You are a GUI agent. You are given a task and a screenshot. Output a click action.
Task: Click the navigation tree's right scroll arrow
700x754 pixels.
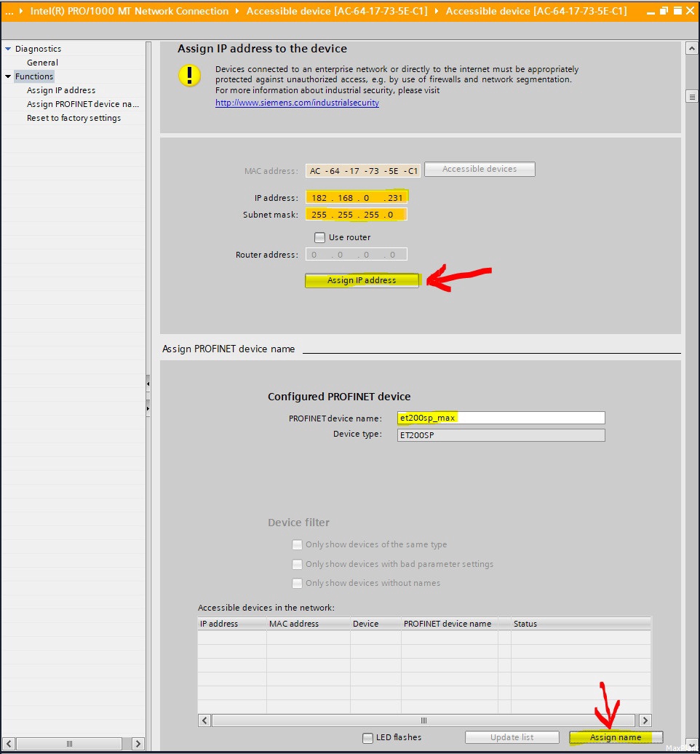tap(138, 744)
